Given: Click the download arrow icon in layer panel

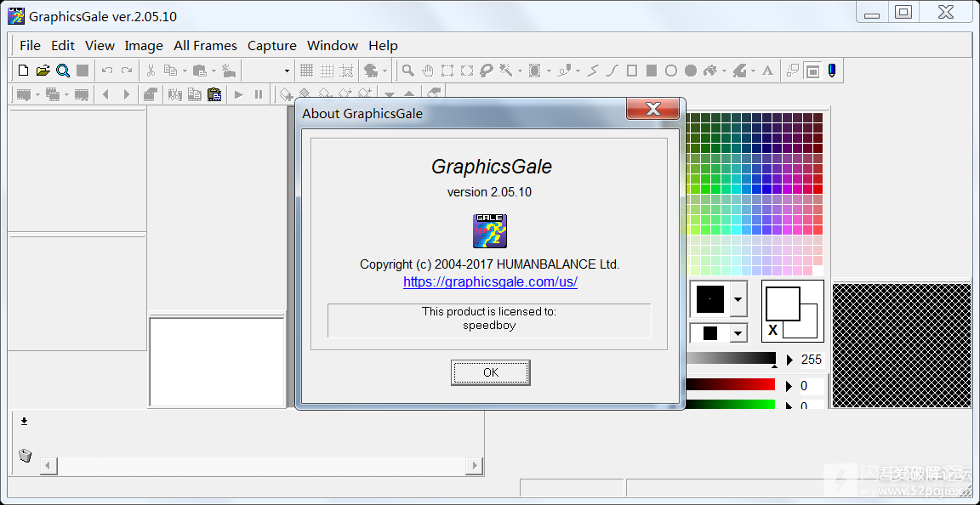Looking at the screenshot, I should tap(24, 421).
